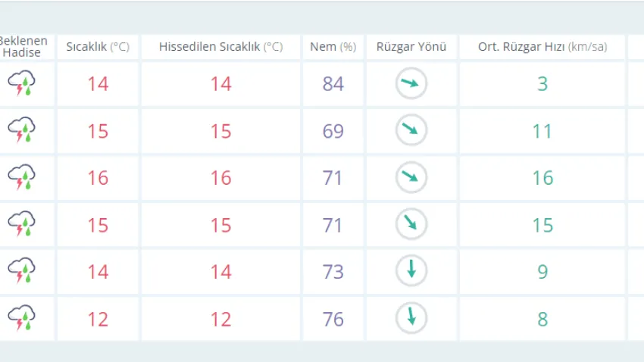The height and width of the screenshot is (362, 644).
Task: Click thunderstorm icon in the 69% humidity row
Action: [x=22, y=130]
